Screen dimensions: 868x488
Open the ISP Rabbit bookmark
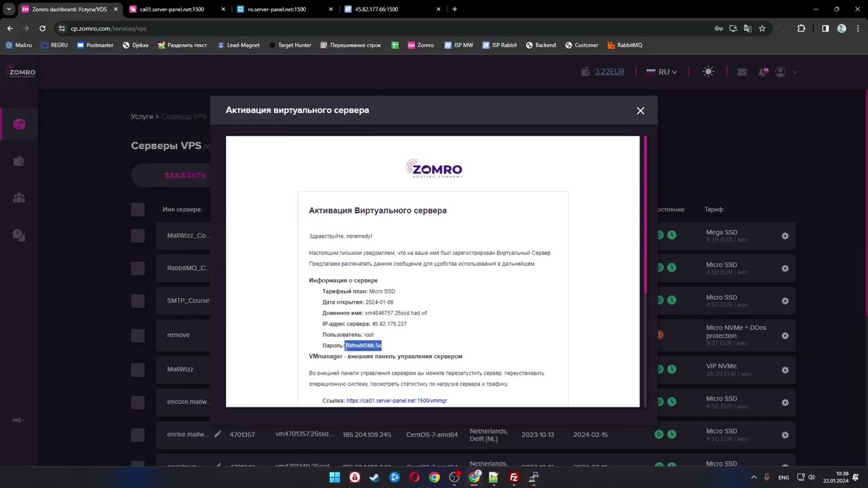click(499, 45)
